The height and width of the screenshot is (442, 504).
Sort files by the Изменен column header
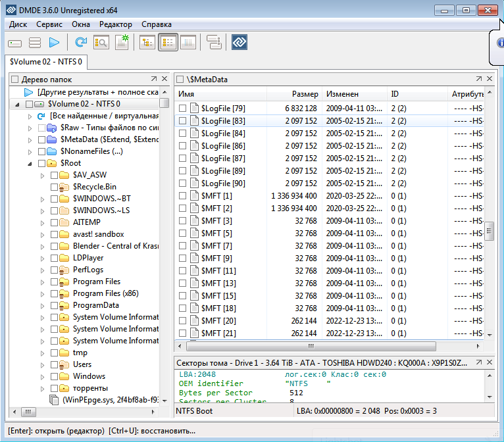tap(342, 94)
